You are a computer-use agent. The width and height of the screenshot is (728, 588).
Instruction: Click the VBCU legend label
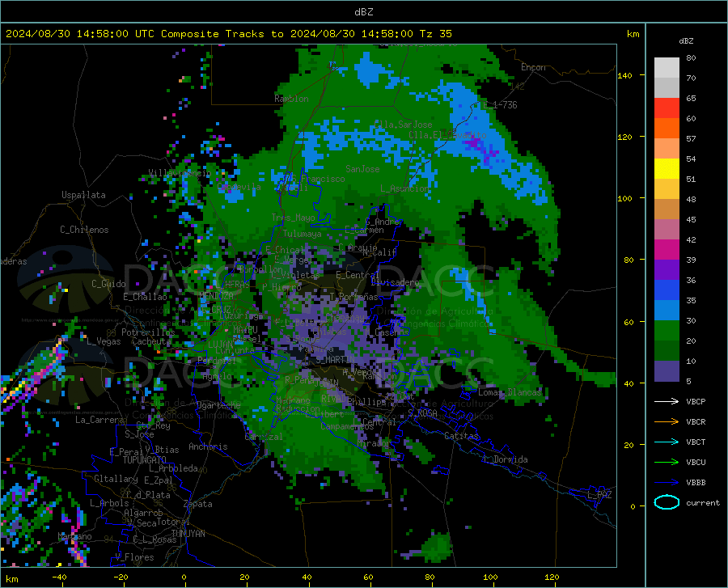click(696, 463)
